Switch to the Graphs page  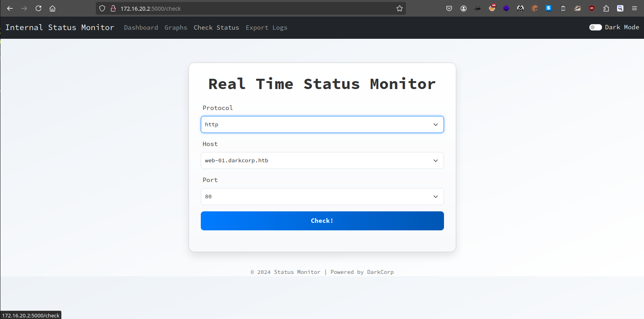click(x=175, y=28)
